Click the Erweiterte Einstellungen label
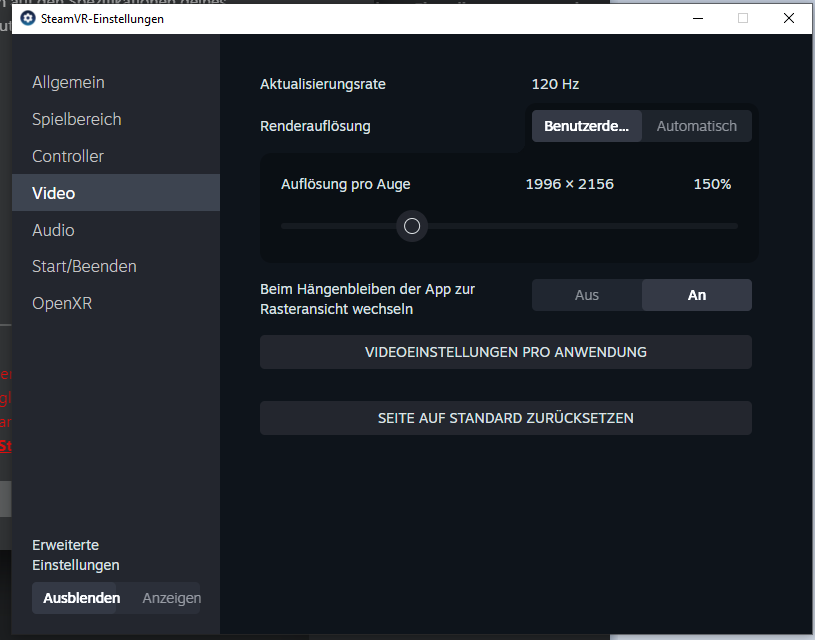 76,555
